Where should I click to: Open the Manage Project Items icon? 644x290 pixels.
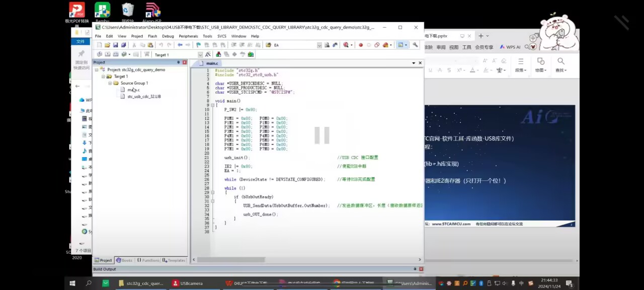point(218,54)
